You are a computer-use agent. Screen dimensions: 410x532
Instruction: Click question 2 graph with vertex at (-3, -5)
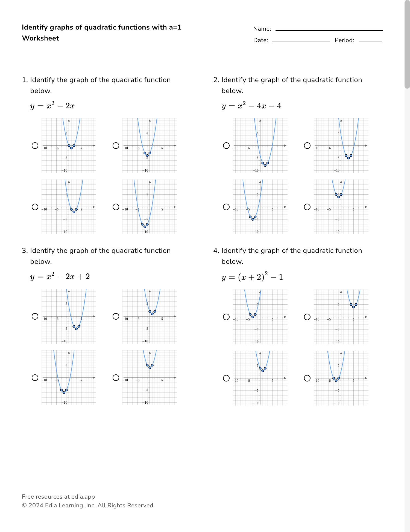coord(260,207)
